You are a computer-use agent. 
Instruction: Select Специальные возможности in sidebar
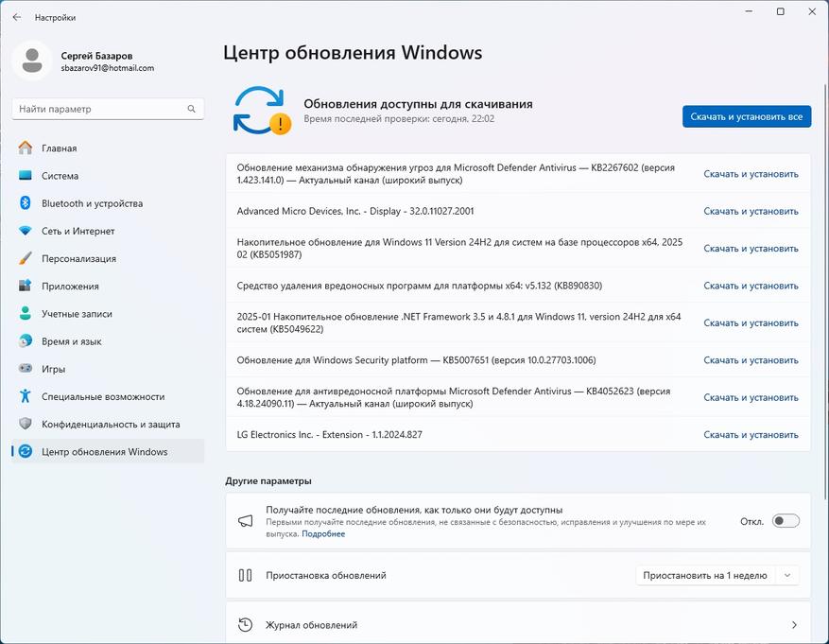click(108, 396)
